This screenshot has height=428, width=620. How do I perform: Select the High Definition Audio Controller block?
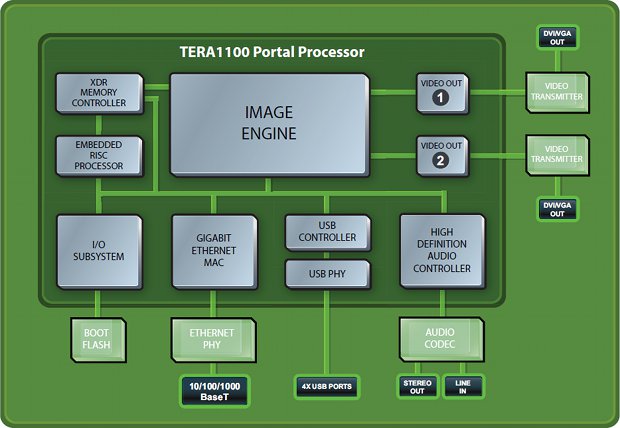click(442, 251)
